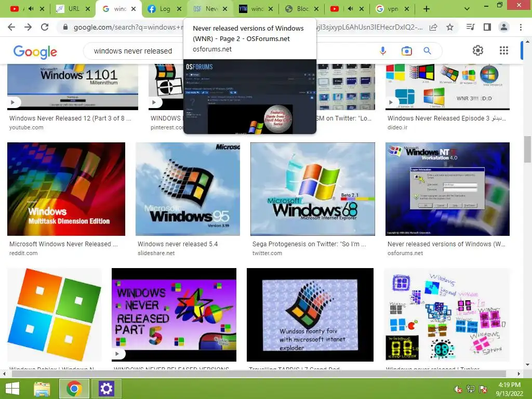Click the horizontal scrollbar's right arrow
The width and height of the screenshot is (532, 399).
pyautogui.click(x=518, y=374)
